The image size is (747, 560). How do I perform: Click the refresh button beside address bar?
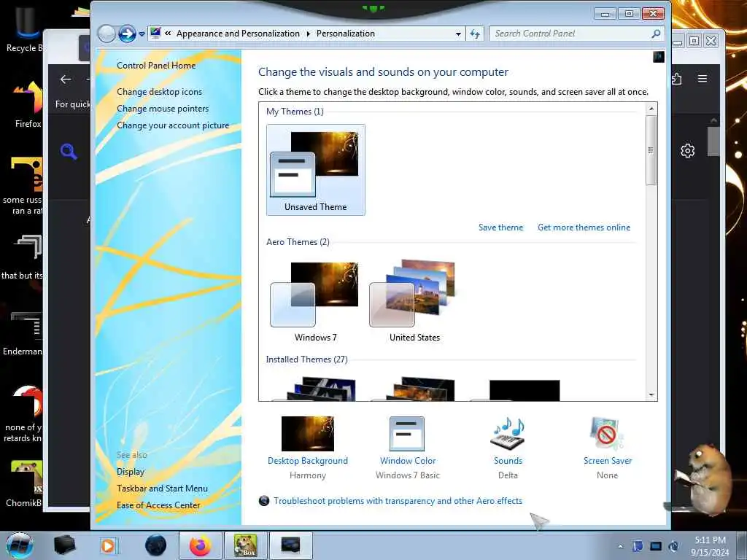[x=475, y=34]
